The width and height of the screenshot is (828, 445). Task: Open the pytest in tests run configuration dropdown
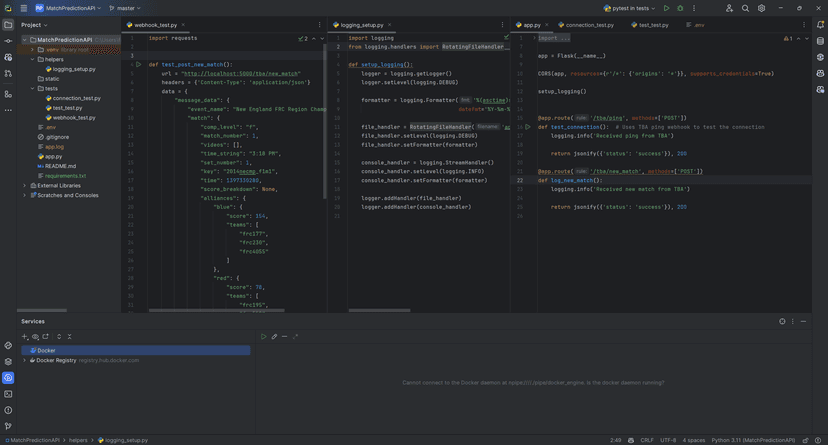point(630,8)
